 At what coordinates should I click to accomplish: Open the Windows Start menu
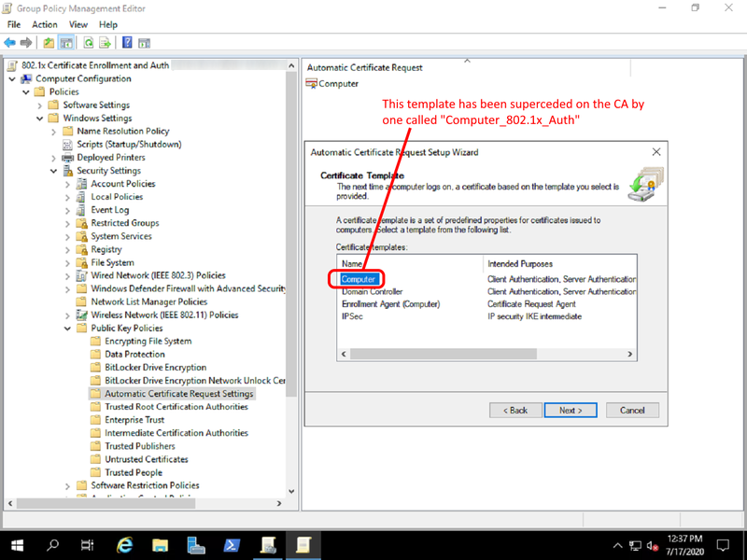[x=18, y=545]
